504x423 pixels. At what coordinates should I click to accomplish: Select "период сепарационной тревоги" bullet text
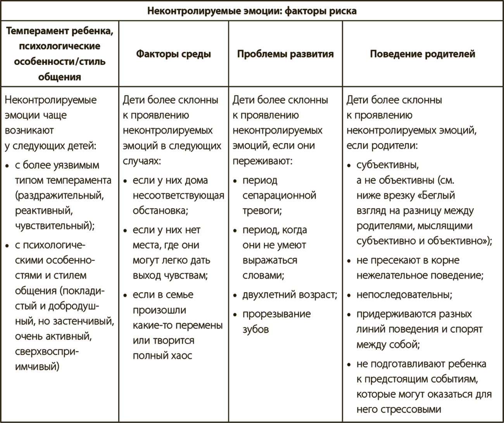(279, 196)
